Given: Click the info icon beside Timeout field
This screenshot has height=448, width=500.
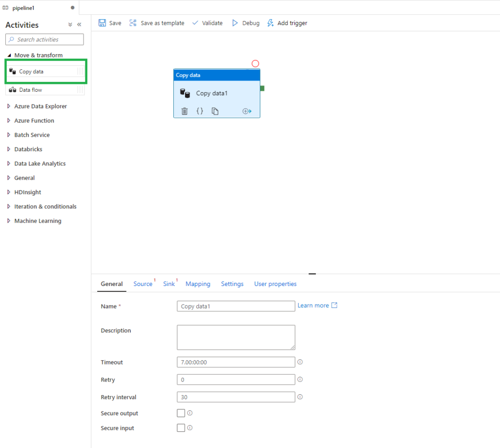Looking at the screenshot, I should click(300, 362).
